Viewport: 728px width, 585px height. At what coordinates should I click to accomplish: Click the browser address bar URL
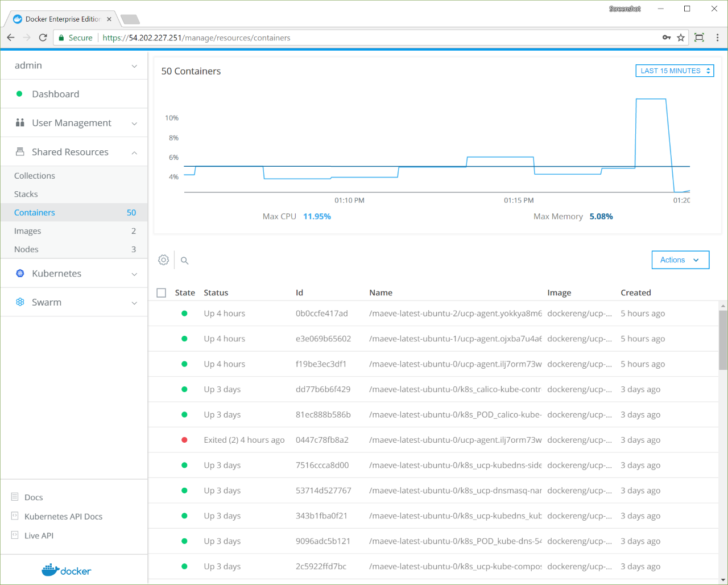tap(196, 38)
